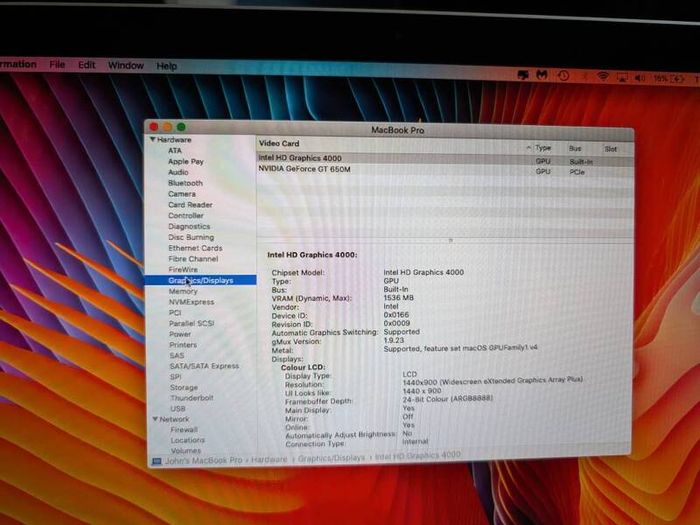Select Printers in the sidebar
This screenshot has width=700, height=525.
pyautogui.click(x=183, y=345)
